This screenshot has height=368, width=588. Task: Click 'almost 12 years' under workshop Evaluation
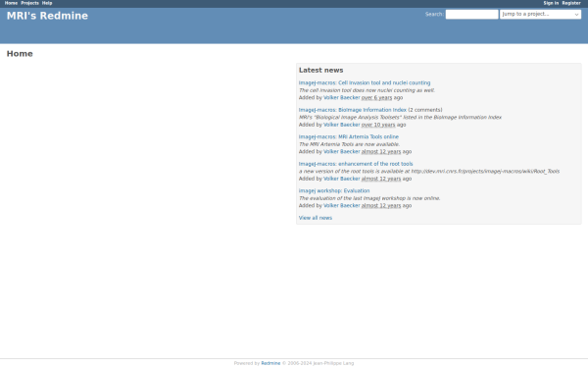(381, 206)
